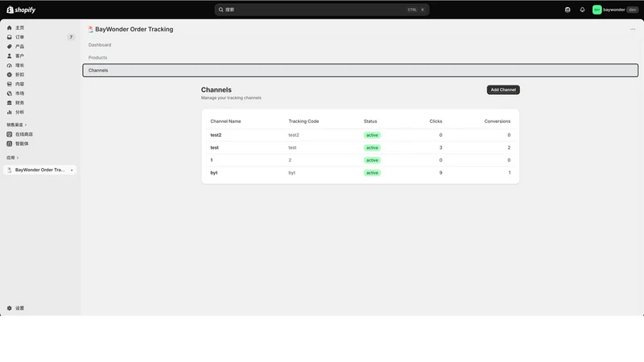Click the tracking code 2
The height and width of the screenshot is (362, 644).
pyautogui.click(x=290, y=160)
